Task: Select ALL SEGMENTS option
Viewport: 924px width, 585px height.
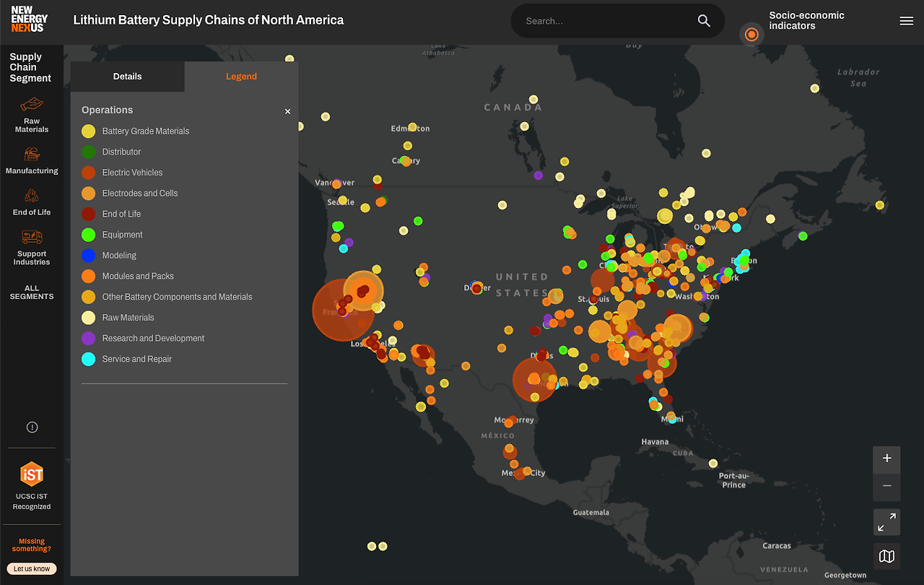Action: [32, 292]
